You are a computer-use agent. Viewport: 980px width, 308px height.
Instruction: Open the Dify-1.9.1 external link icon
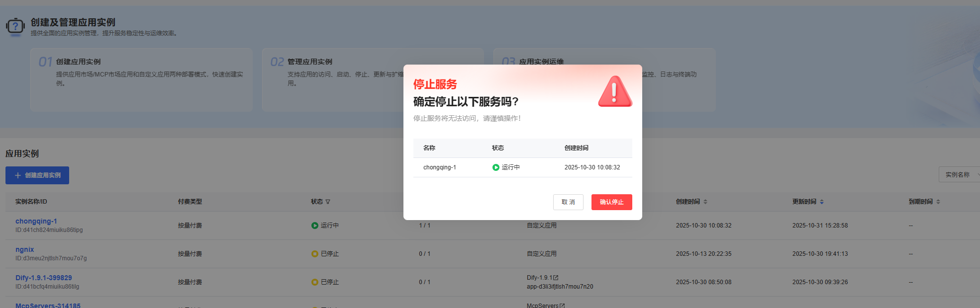(x=556, y=278)
